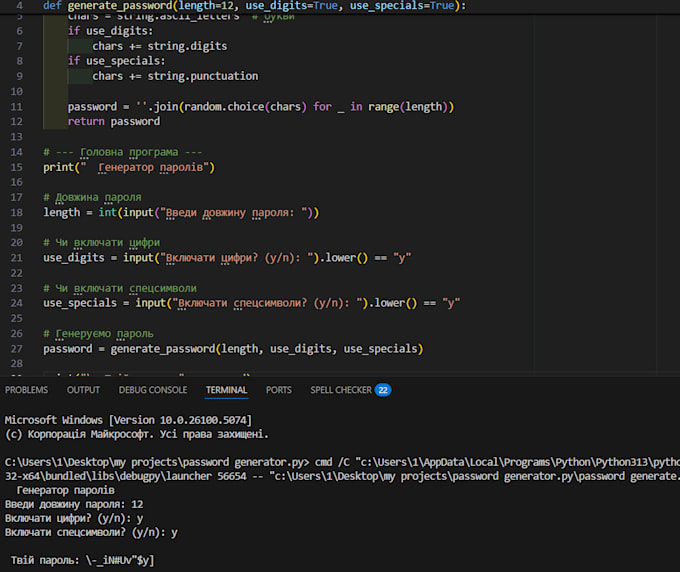Click terminal output 'Твій пароль:' line

82,560
